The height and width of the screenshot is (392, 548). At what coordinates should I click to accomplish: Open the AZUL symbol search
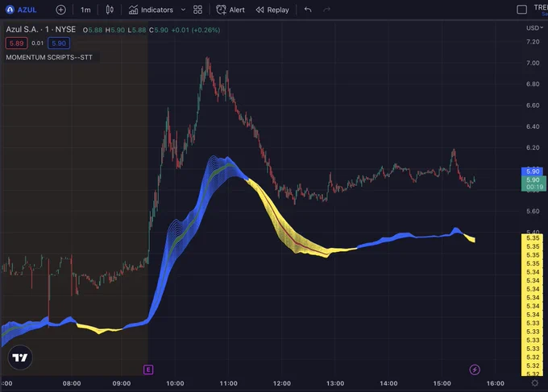[21, 10]
